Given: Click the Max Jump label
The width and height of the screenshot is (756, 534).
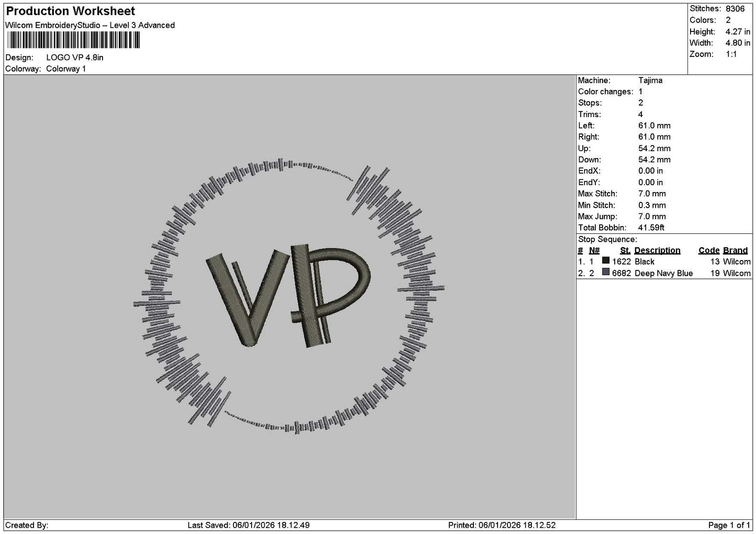Looking at the screenshot, I should 597,217.
